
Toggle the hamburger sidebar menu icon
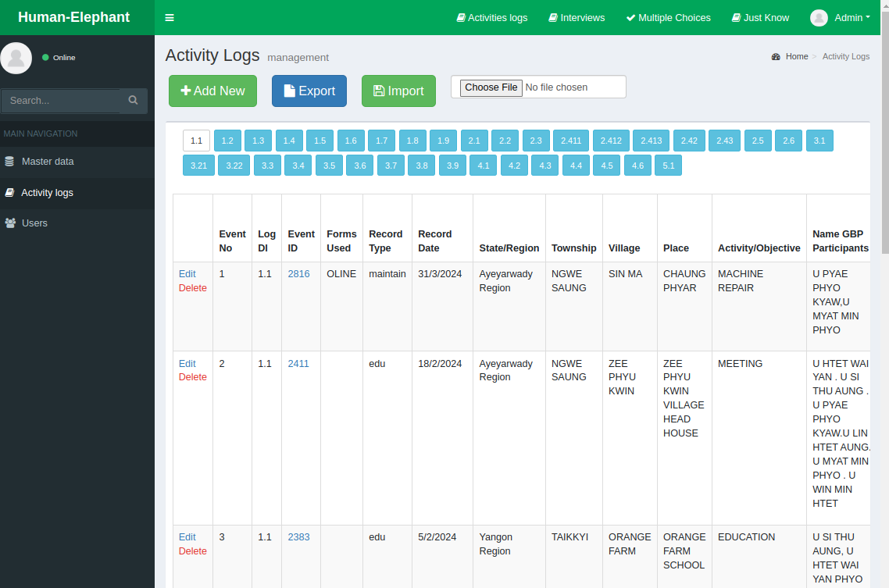click(x=170, y=18)
